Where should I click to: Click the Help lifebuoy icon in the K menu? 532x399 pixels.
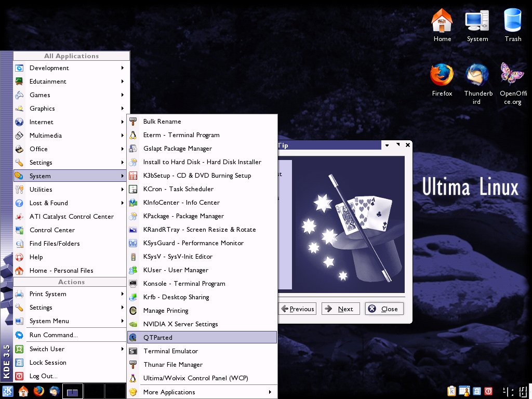pos(19,257)
